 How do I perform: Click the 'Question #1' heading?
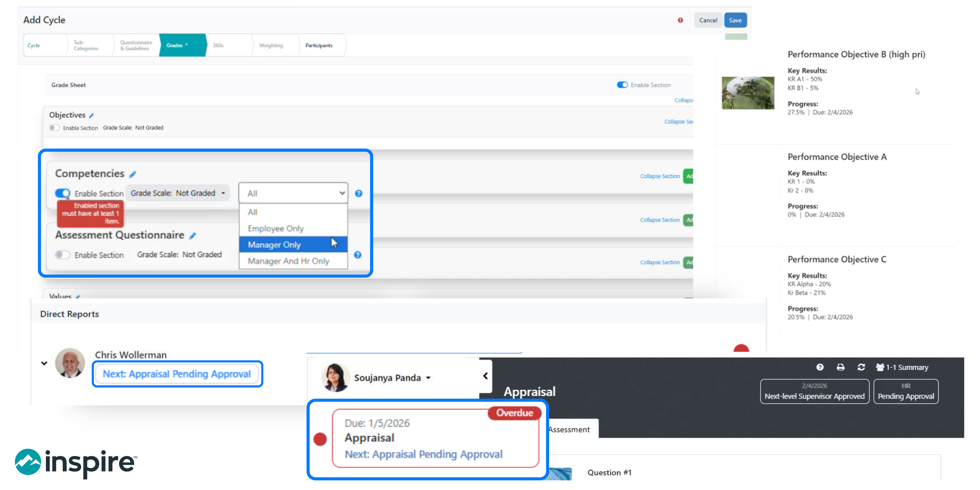[x=610, y=473]
